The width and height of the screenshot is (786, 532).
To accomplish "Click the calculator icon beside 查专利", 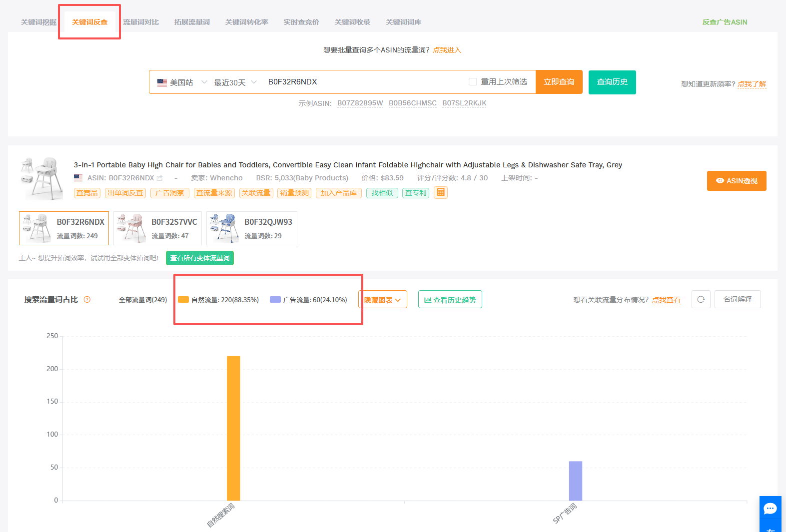I will (440, 192).
